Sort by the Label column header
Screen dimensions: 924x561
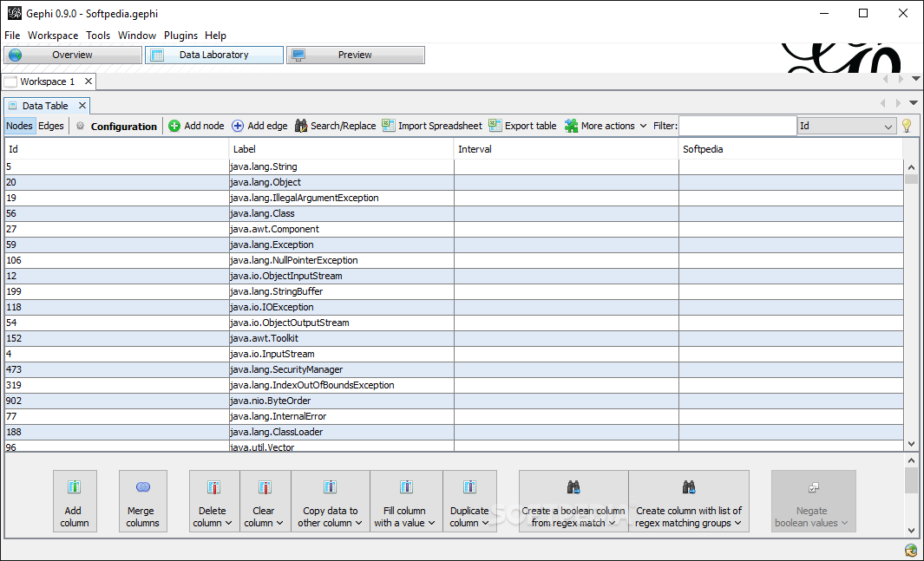(x=341, y=149)
